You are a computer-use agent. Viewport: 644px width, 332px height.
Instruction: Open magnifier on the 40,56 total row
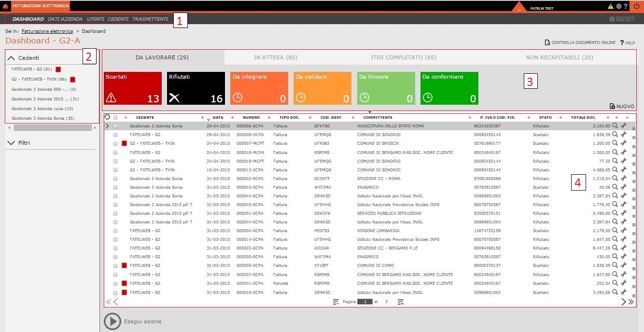tap(615, 187)
